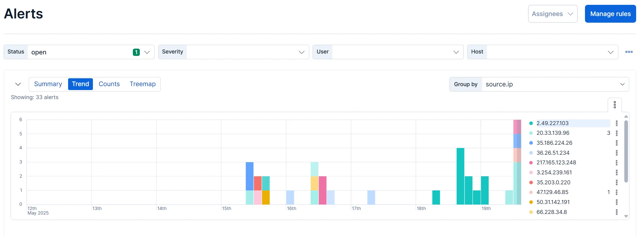The width and height of the screenshot is (644, 236).
Task: Click the tallest teal bar at height 4
Action: pos(460,176)
